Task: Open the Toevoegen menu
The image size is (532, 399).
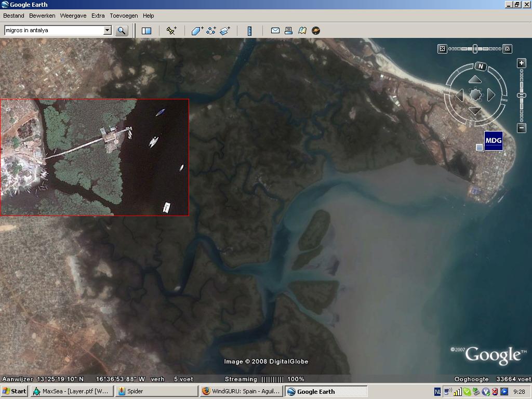Action: [124, 16]
